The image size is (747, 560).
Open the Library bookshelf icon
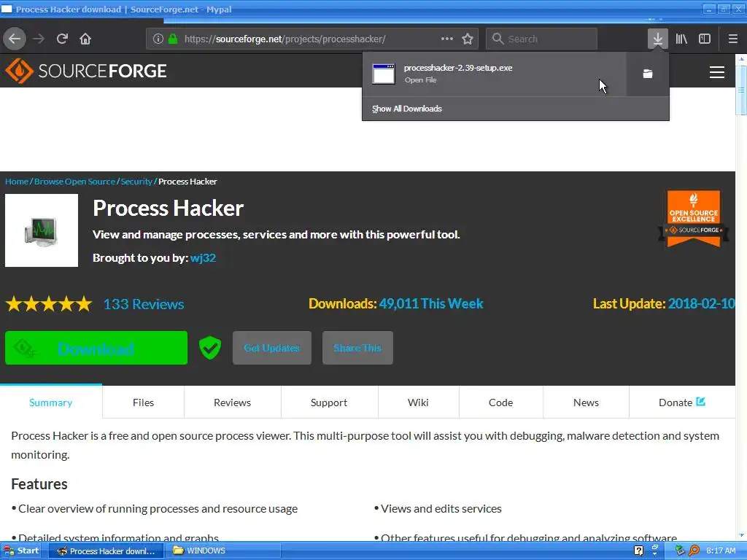(681, 39)
